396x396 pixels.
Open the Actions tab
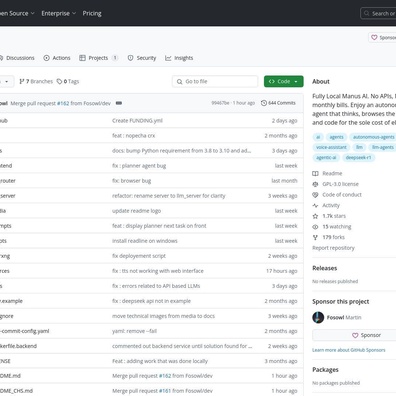57,58
